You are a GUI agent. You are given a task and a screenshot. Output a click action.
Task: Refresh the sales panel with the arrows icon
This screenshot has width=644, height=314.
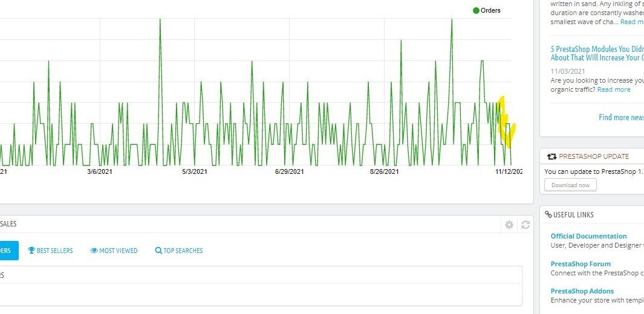(x=525, y=225)
